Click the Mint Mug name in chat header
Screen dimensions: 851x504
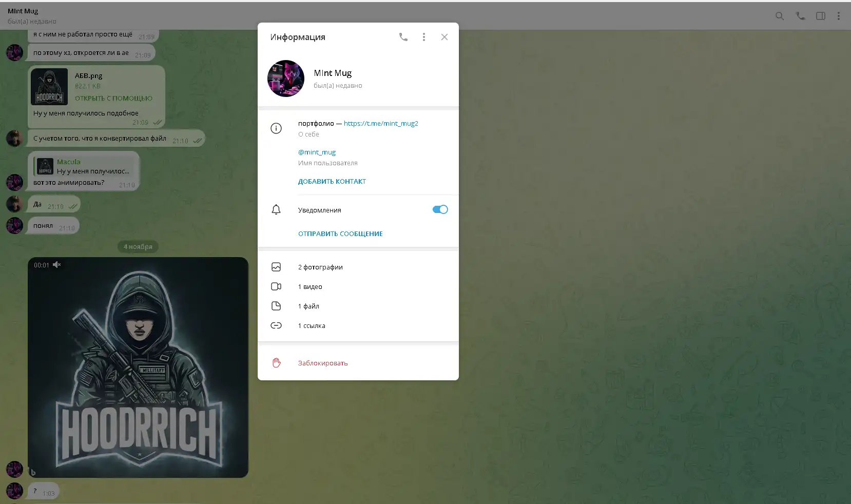23,11
